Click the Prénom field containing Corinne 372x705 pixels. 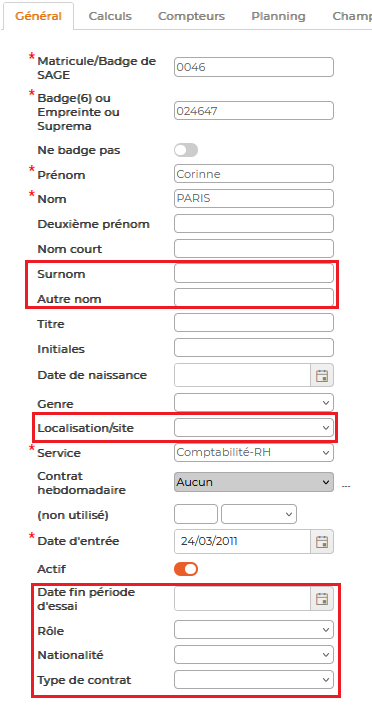pos(254,174)
